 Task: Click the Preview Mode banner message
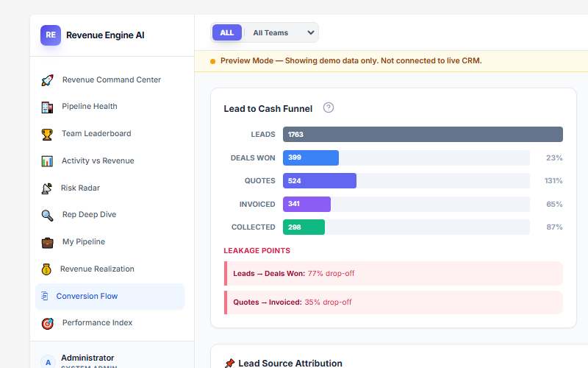[351, 61]
